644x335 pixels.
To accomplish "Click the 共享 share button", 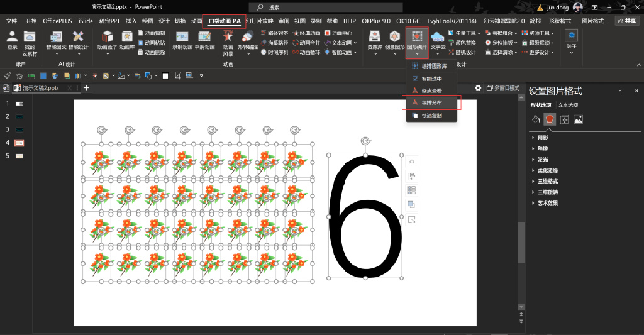I will [627, 21].
